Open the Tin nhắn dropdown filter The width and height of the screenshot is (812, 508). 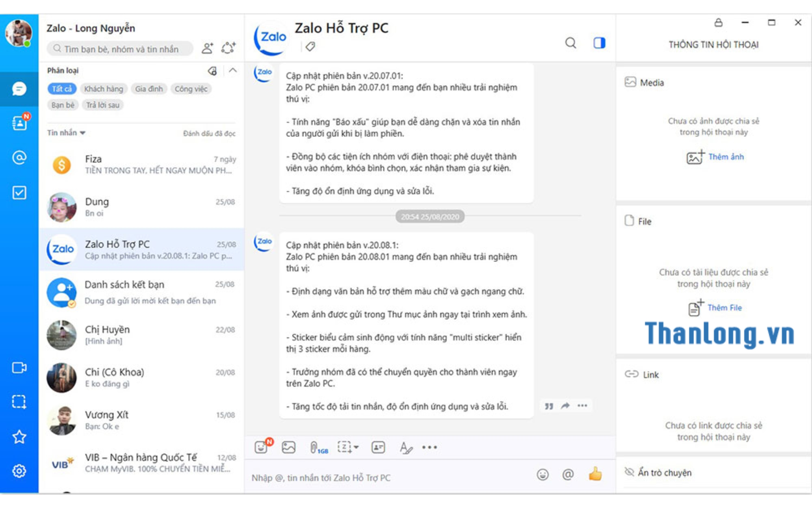(66, 133)
